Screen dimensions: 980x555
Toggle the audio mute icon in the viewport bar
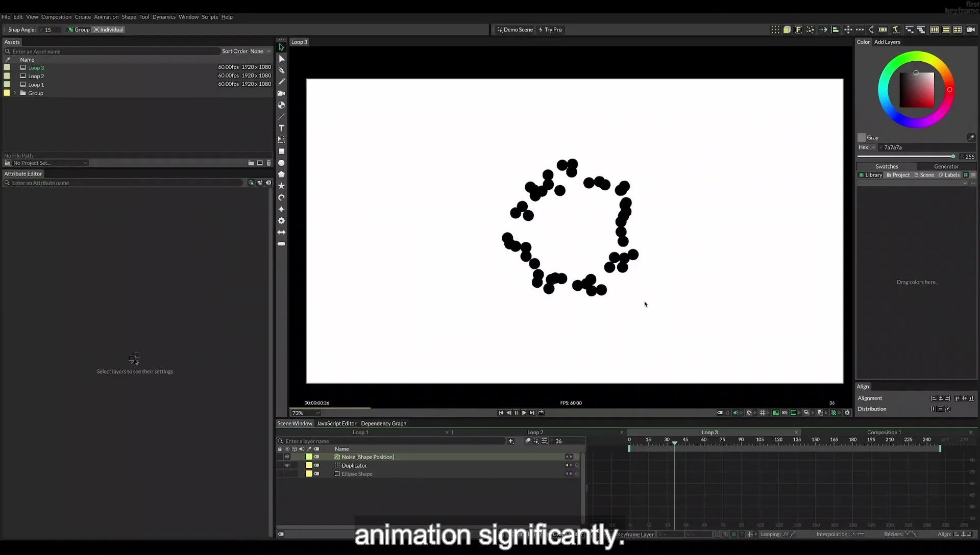(736, 413)
